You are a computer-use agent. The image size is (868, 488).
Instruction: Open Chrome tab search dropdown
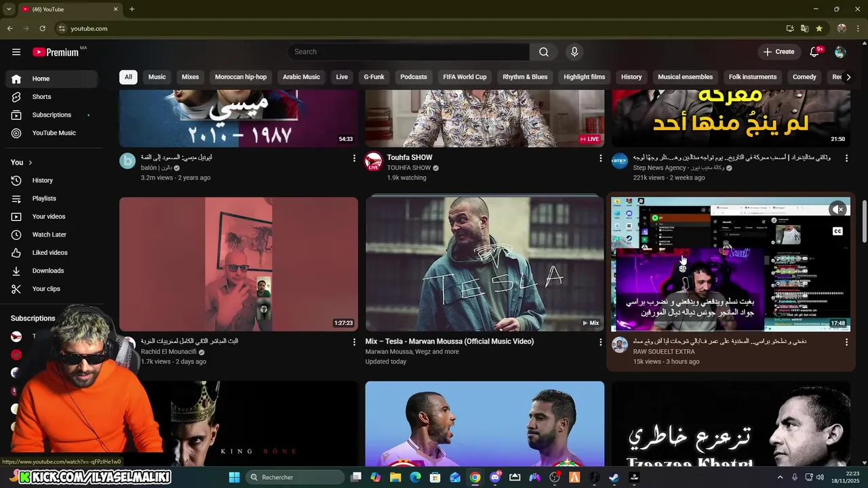(9, 9)
